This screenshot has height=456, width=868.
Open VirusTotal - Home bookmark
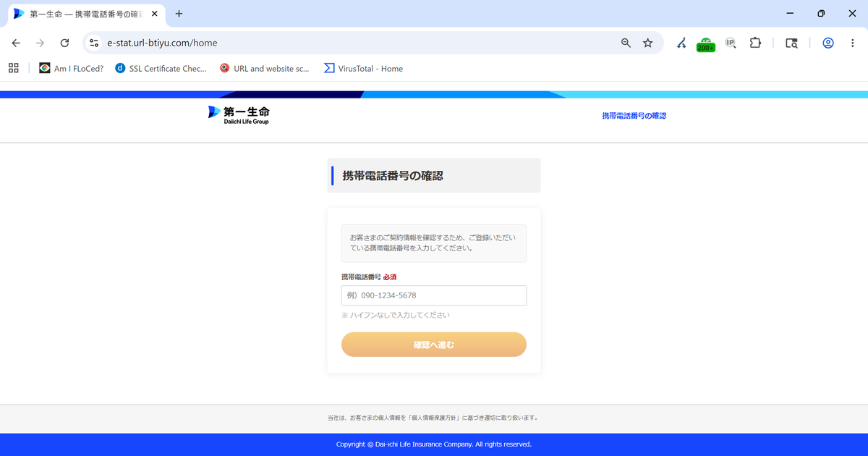363,68
